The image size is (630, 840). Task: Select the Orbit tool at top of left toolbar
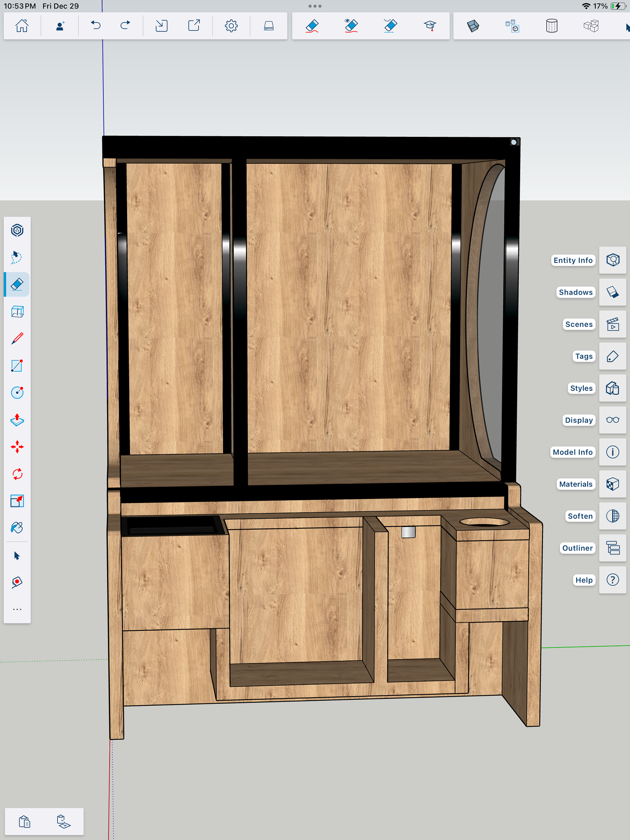(17, 230)
